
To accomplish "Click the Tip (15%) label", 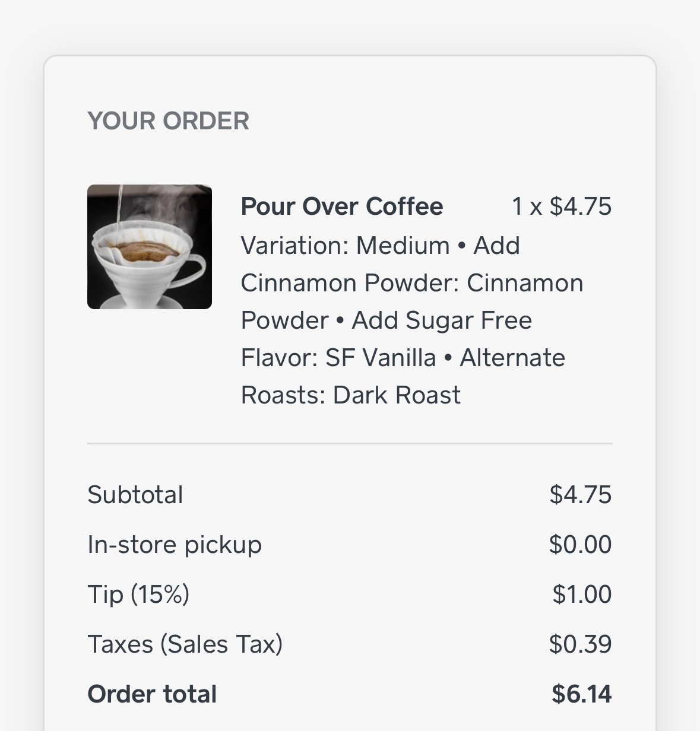I will tap(138, 595).
